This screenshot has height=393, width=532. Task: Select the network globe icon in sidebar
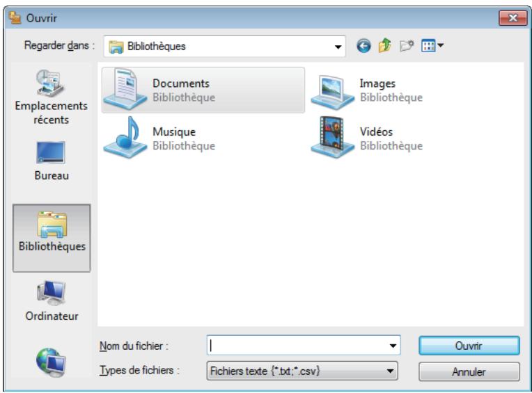coord(51,362)
